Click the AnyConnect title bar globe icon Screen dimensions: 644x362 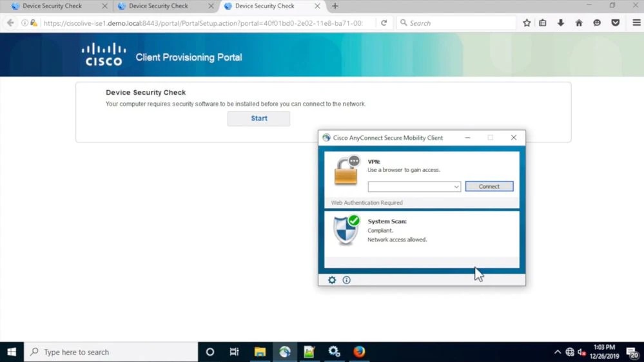(x=326, y=138)
